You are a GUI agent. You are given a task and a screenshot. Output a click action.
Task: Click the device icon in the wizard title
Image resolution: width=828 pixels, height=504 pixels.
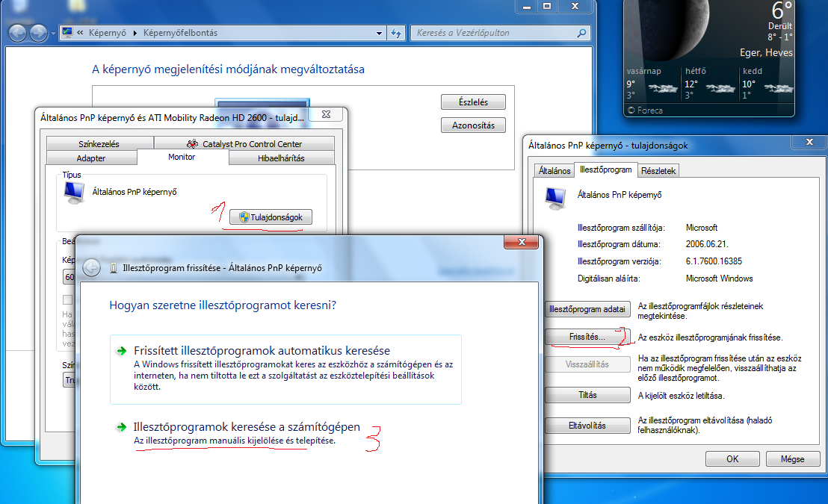tap(114, 268)
